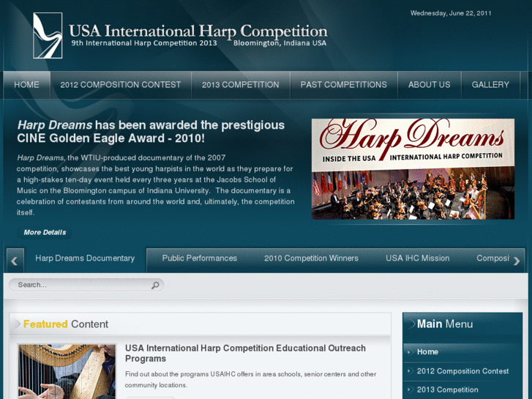Click inside the Search input field
This screenshot has width=532, height=399.
pos(86,285)
